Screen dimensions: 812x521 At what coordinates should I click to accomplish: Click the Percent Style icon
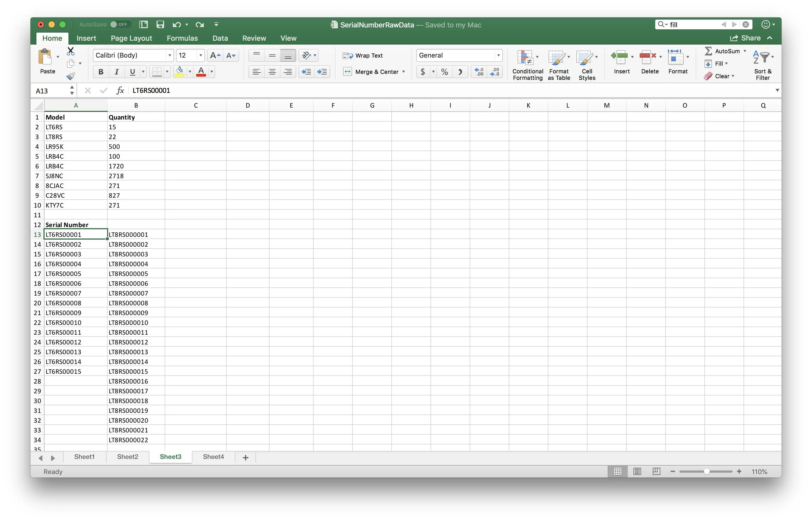coord(444,72)
